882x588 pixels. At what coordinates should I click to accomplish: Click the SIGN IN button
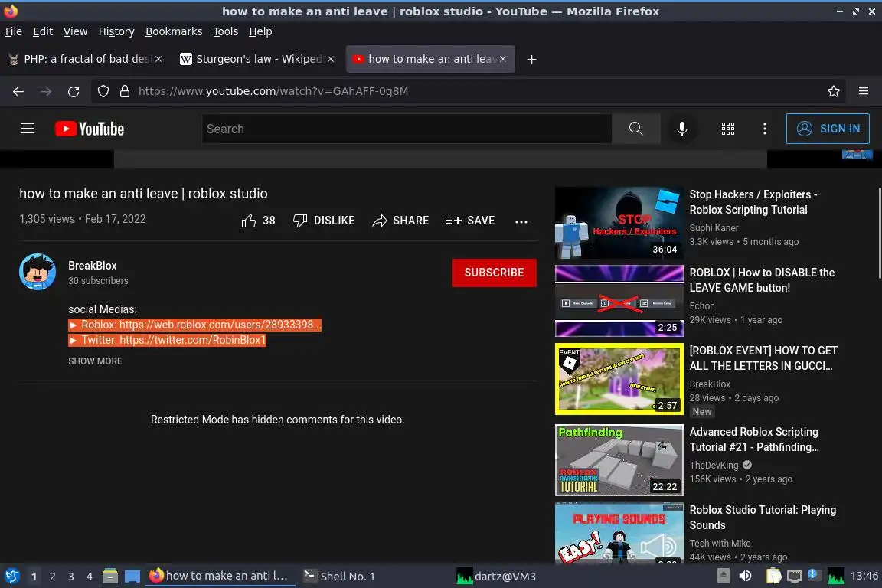click(x=828, y=129)
